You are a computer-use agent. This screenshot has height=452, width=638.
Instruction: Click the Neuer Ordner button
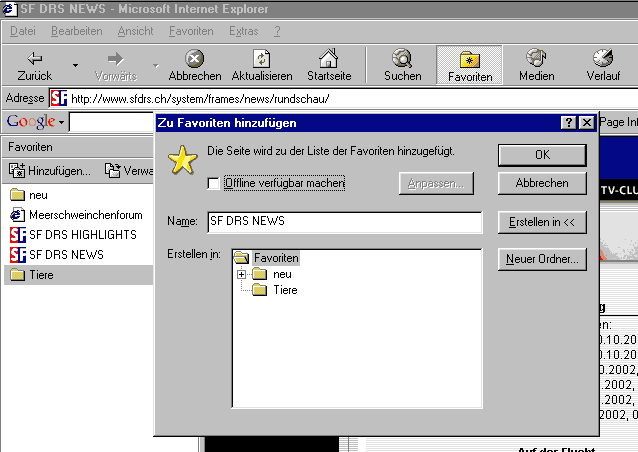click(541, 260)
